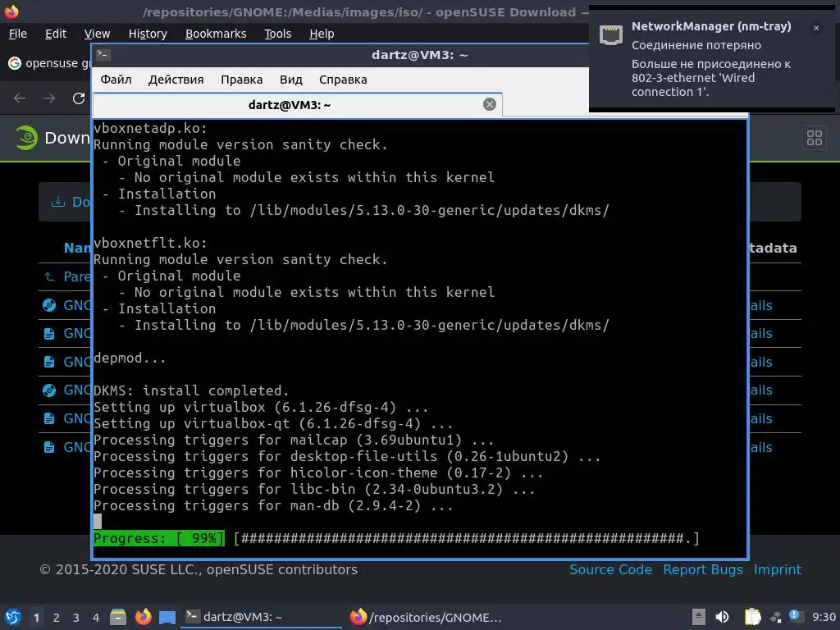Open the Firefox Help menu
The width and height of the screenshot is (840, 630).
pos(322,34)
